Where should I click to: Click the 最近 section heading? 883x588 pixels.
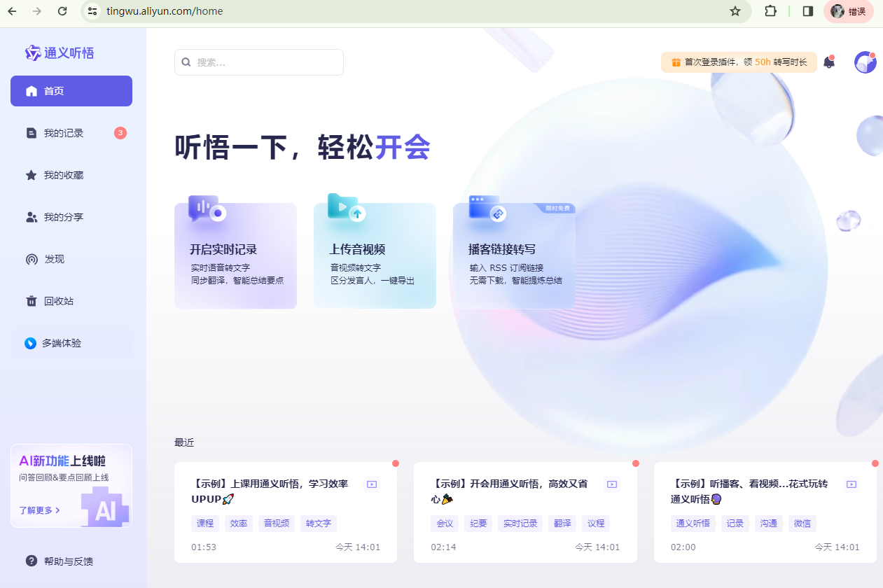[184, 442]
